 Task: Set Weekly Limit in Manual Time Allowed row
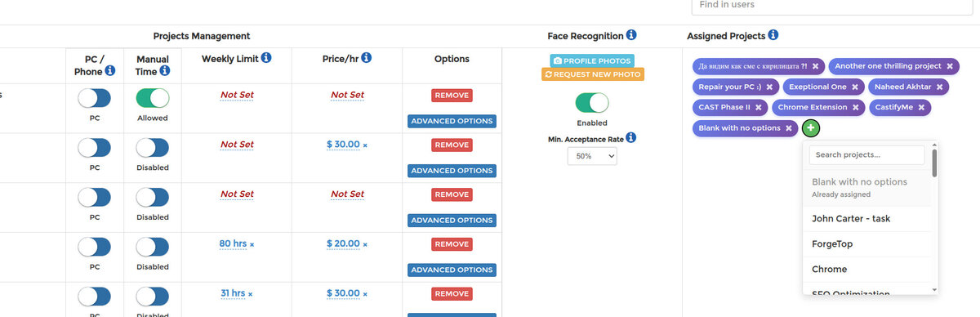point(237,95)
